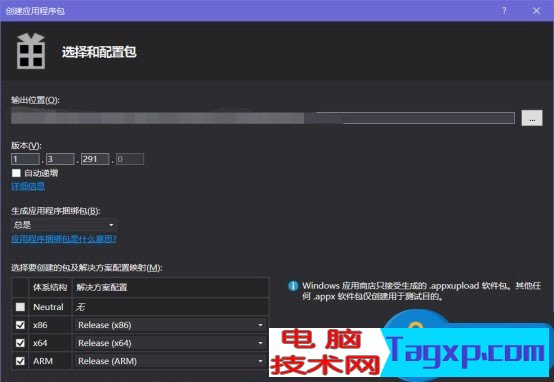Uncheck the x86 architecture checkbox
554x382 pixels.
20,325
